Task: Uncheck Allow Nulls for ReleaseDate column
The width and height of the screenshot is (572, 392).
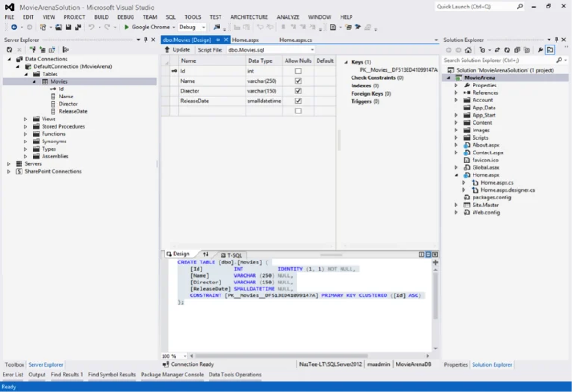Action: point(298,101)
